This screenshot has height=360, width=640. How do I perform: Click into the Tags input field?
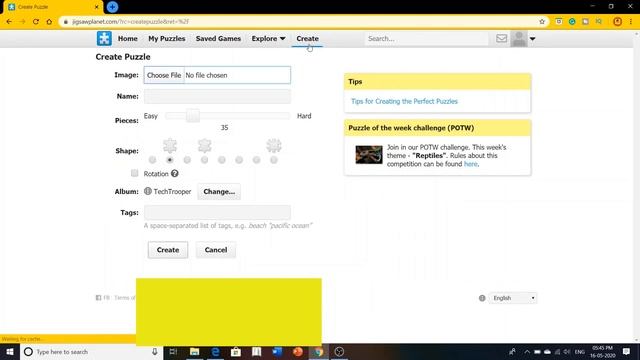click(x=217, y=213)
